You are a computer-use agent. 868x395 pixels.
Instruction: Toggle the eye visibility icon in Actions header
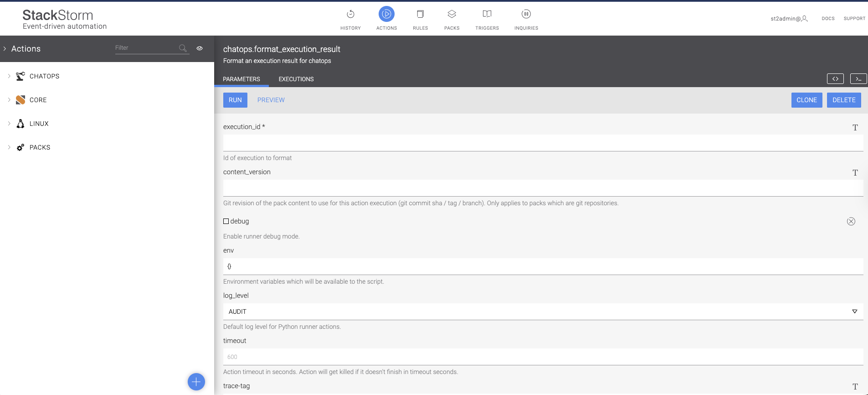coord(200,48)
